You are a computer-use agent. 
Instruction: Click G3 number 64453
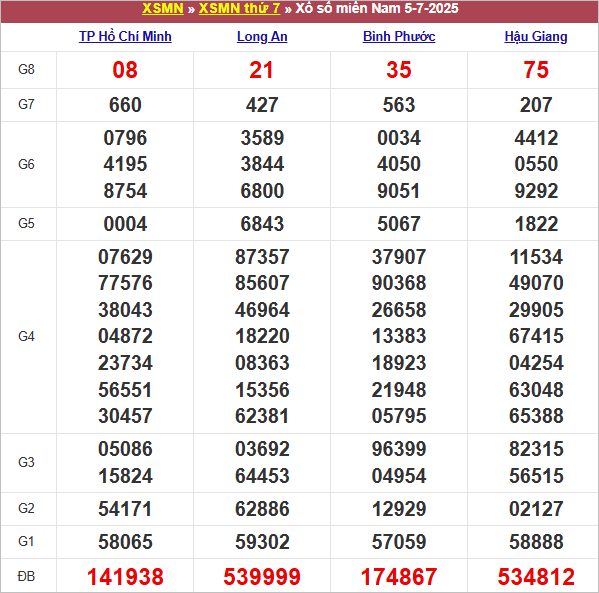(262, 476)
